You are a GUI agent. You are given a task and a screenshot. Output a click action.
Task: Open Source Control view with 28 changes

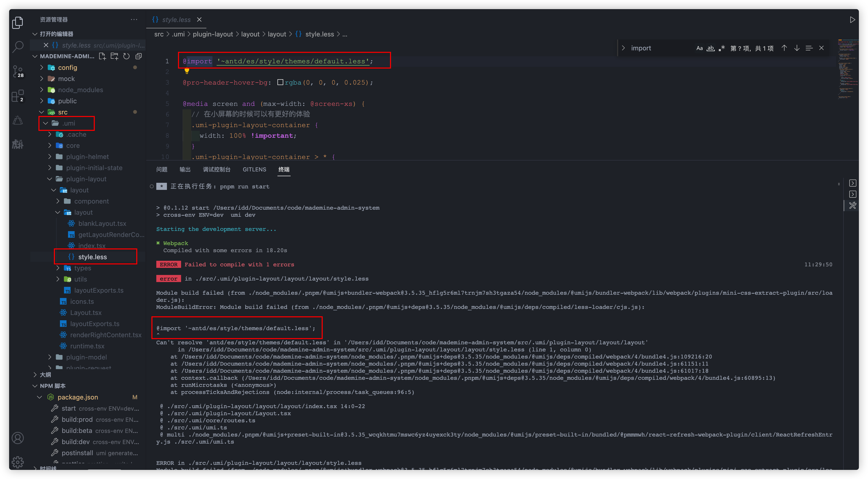(17, 71)
